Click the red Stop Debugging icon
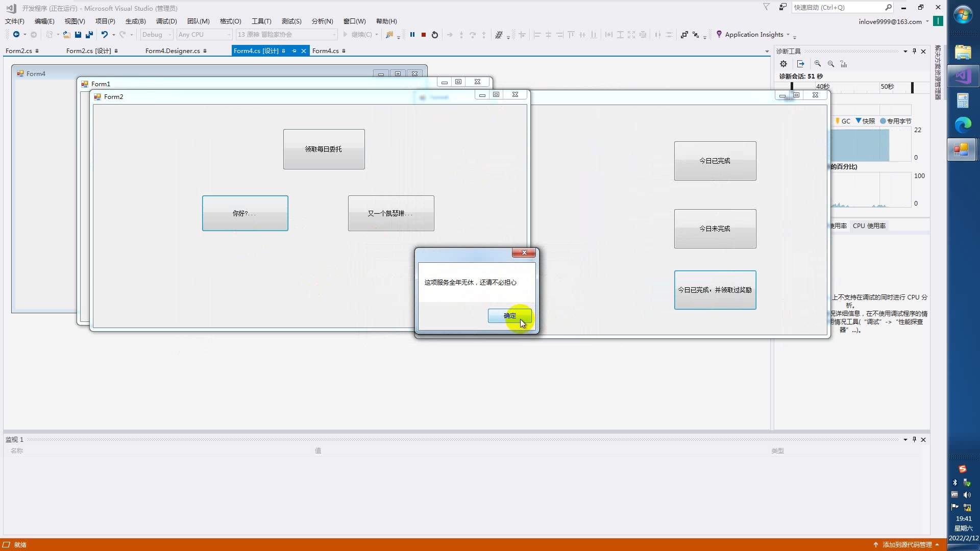980x551 pixels. pyautogui.click(x=423, y=35)
